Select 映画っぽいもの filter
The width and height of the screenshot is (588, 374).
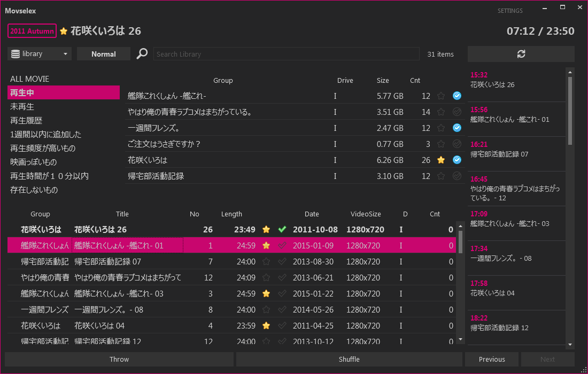33,162
